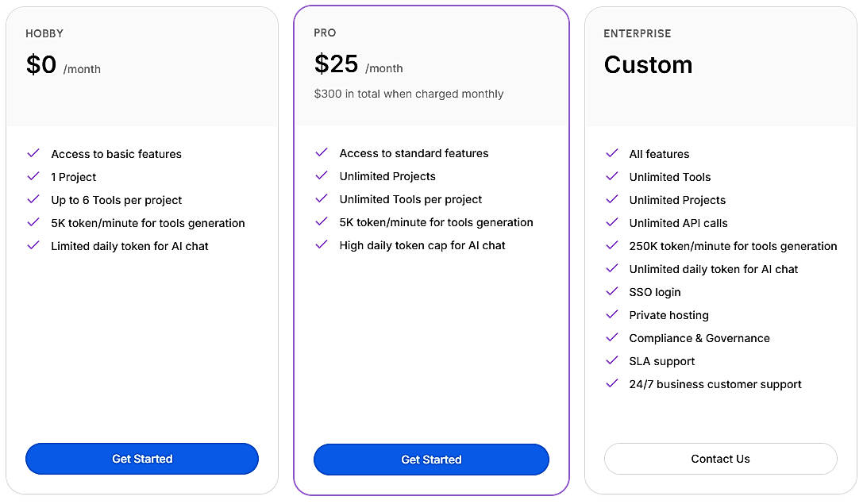Click the Hobby plan Get Started button
Screen dimensions: 863x504
pos(142,459)
